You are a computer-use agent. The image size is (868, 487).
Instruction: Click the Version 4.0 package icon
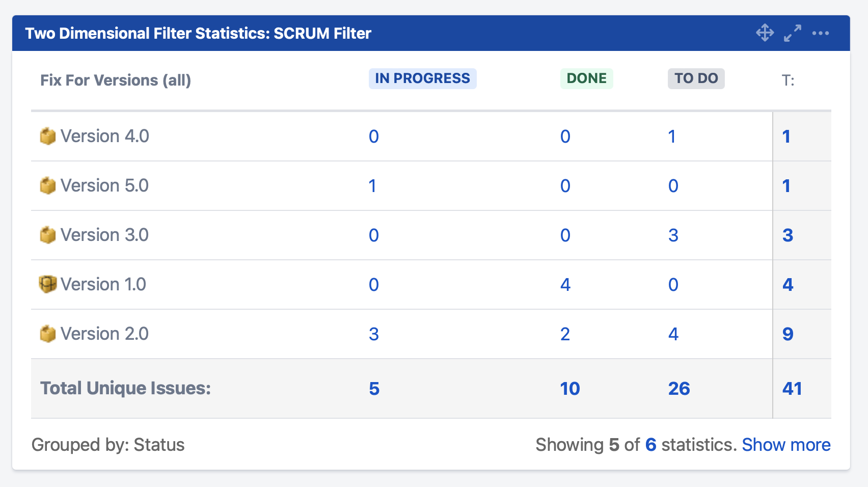[48, 137]
